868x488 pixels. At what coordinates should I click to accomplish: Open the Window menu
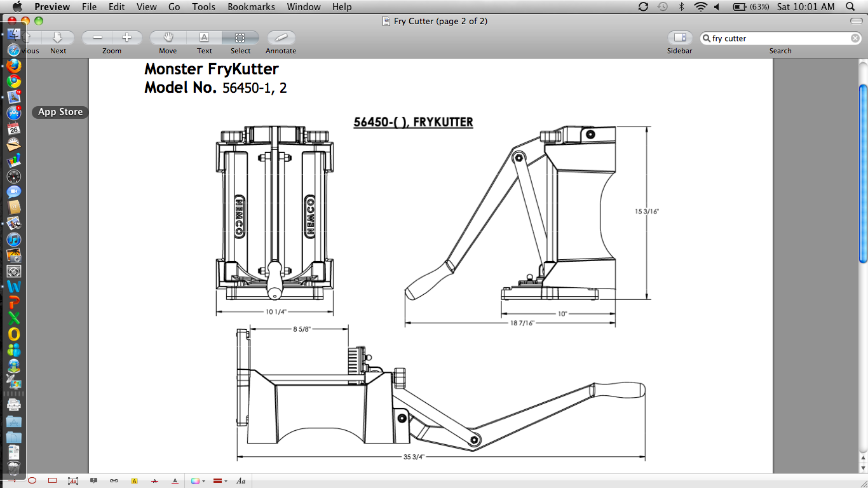tap(304, 7)
